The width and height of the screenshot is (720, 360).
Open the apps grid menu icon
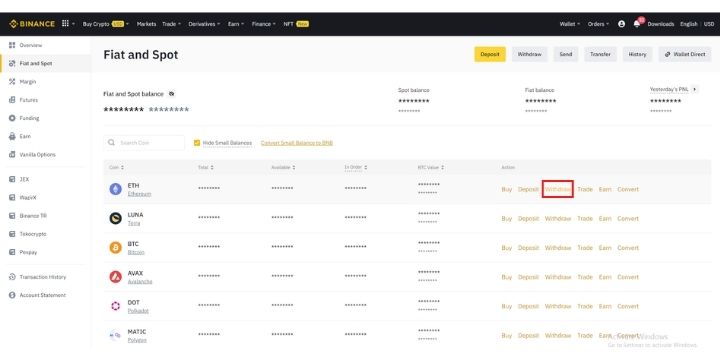tap(65, 24)
